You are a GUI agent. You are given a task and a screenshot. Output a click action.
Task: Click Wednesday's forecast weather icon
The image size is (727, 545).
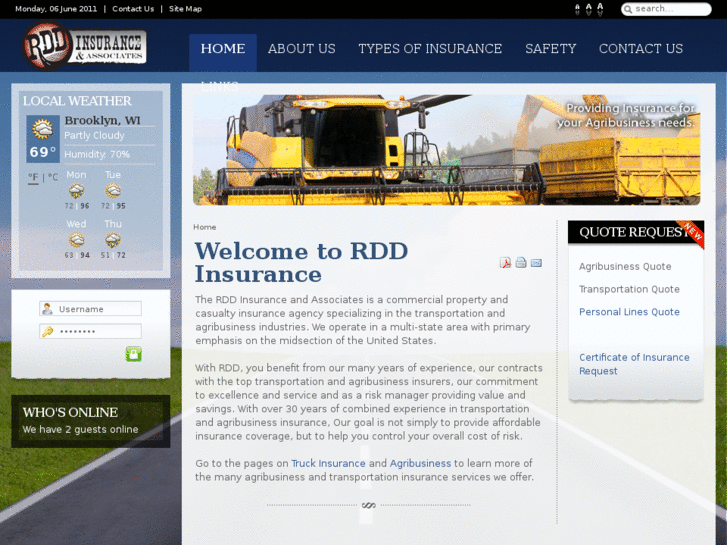click(x=77, y=240)
